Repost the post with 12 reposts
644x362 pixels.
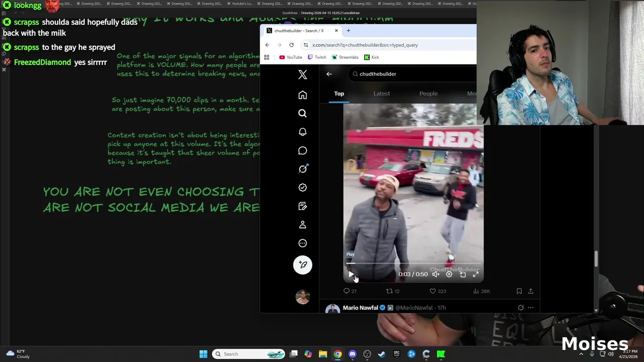coord(392,291)
